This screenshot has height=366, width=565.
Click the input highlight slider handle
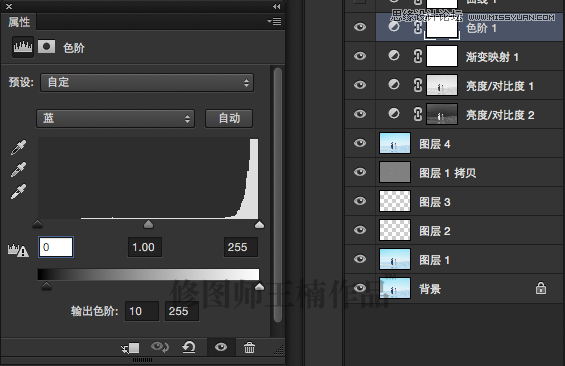click(259, 224)
